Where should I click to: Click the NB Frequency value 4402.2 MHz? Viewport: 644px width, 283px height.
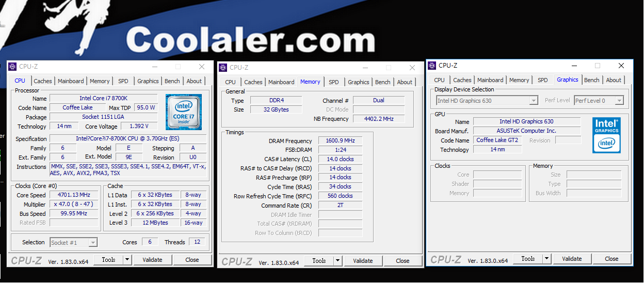tap(379, 119)
